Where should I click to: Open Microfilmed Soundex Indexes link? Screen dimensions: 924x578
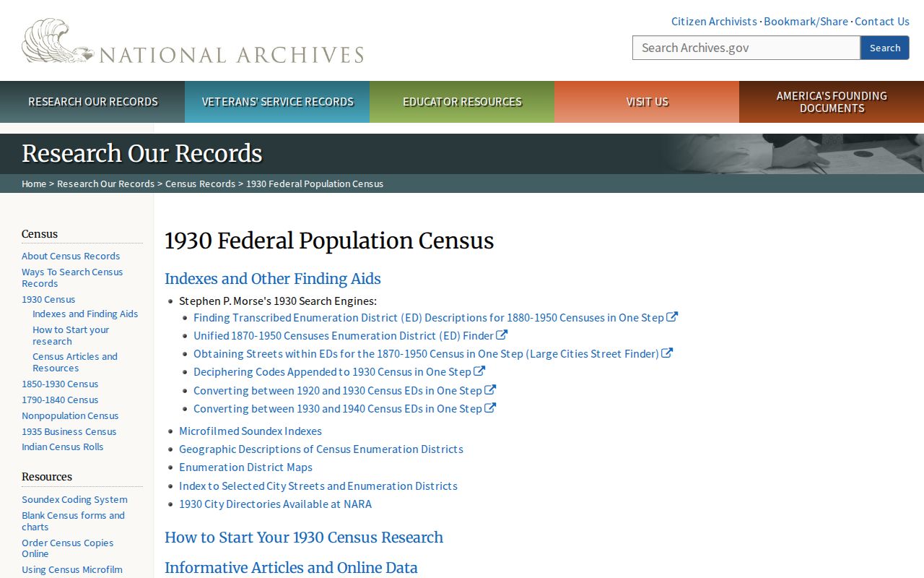pos(250,431)
